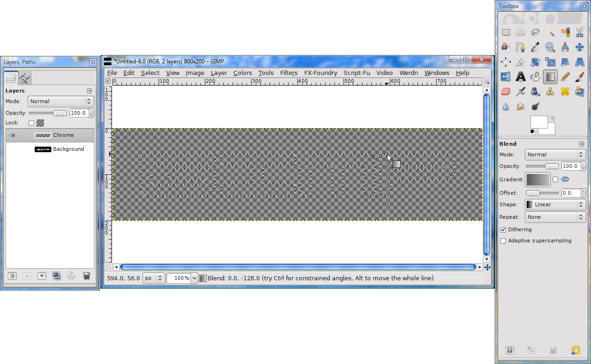Select the Rotate tool
The height and width of the screenshot is (364, 591).
536,62
